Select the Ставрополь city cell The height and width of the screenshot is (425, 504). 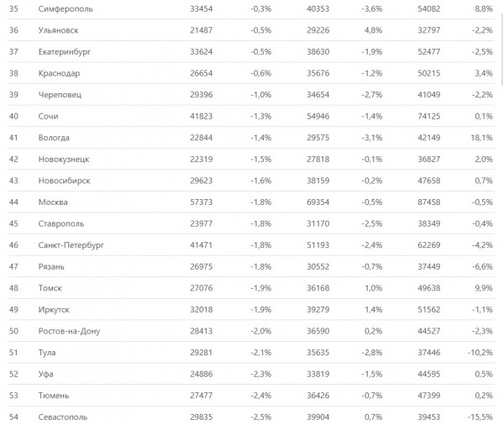(x=61, y=223)
